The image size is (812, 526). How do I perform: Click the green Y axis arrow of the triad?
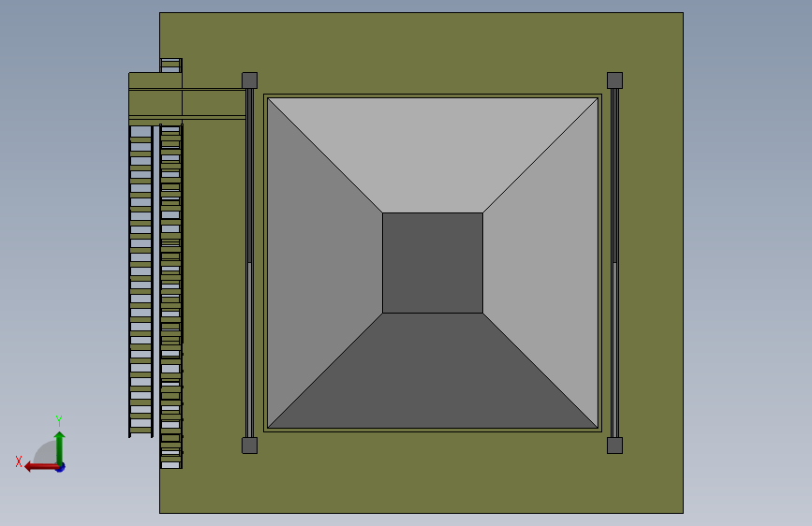click(60, 446)
